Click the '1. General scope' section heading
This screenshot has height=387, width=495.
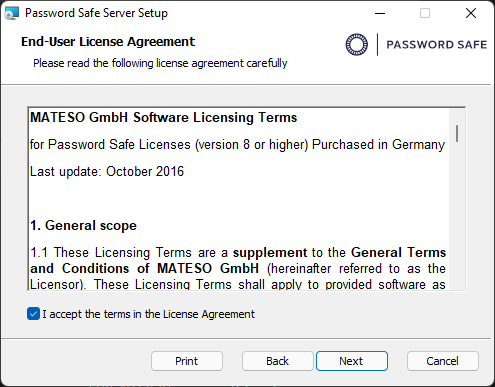tap(83, 226)
